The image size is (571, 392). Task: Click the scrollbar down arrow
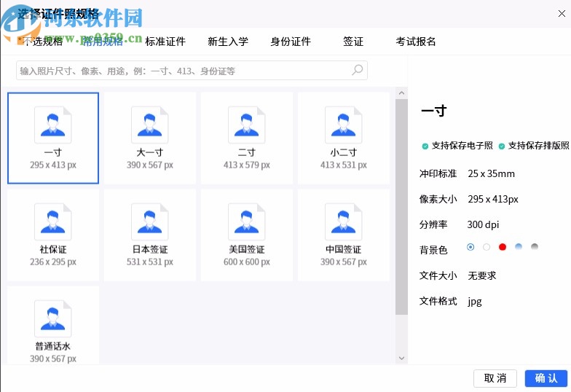click(x=402, y=358)
